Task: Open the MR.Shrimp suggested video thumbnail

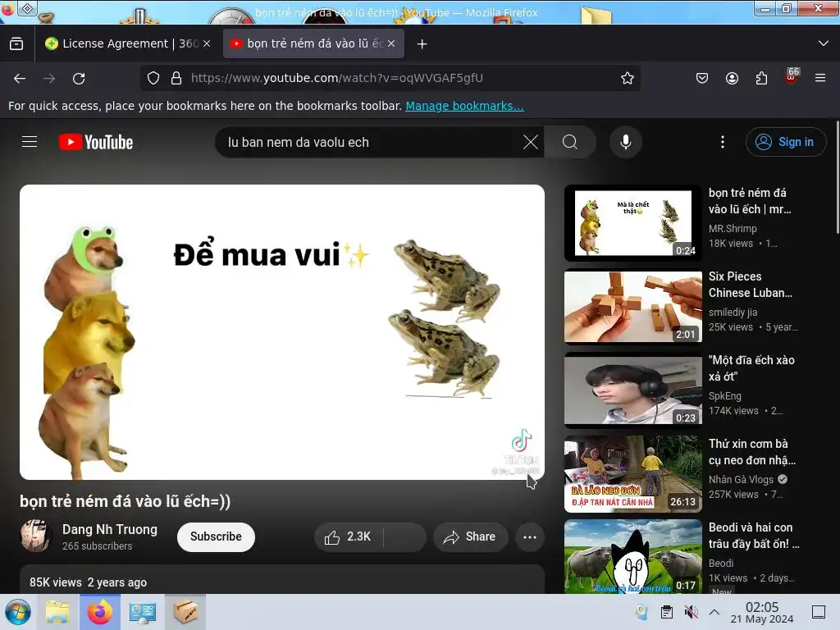Action: tap(633, 223)
